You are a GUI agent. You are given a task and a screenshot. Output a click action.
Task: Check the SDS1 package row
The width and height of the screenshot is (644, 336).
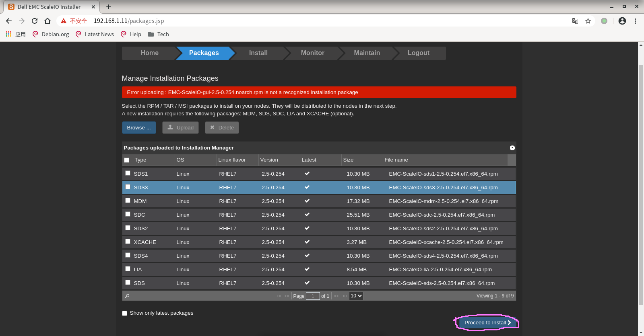(x=128, y=173)
